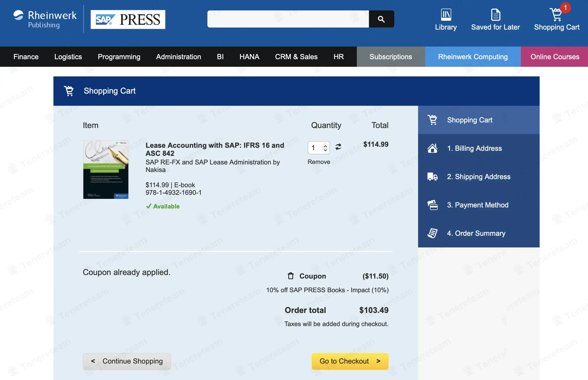
Task: Click the Payment Method card icon
Action: (x=433, y=205)
